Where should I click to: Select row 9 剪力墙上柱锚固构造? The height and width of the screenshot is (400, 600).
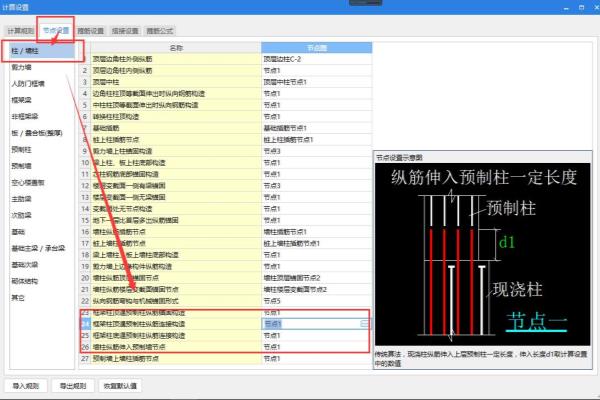pyautogui.click(x=176, y=151)
